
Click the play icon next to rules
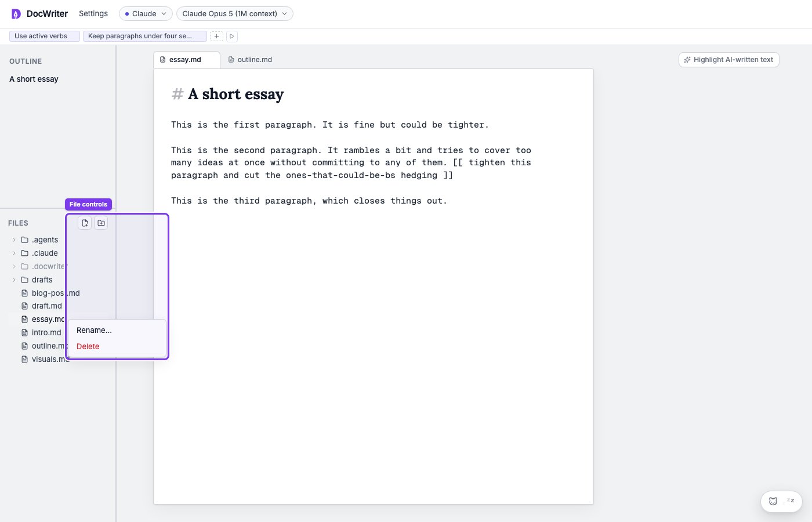231,36
